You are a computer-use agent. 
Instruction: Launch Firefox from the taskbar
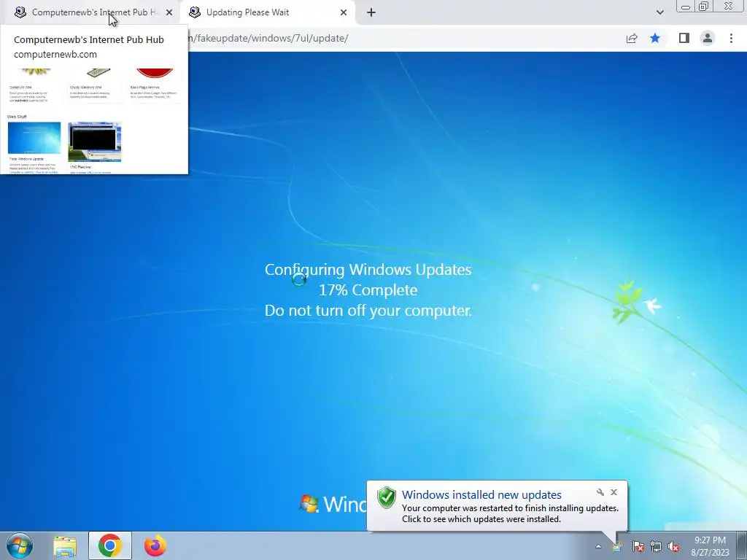(155, 545)
